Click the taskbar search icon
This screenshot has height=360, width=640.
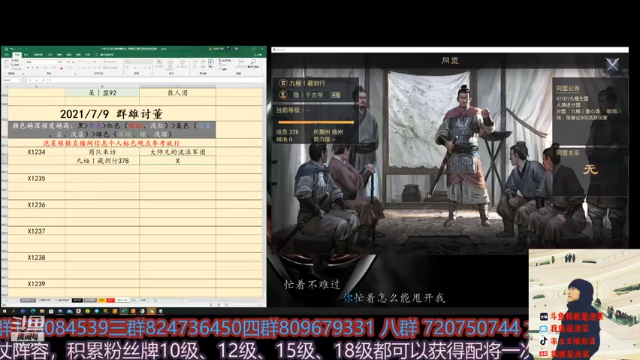point(13,311)
